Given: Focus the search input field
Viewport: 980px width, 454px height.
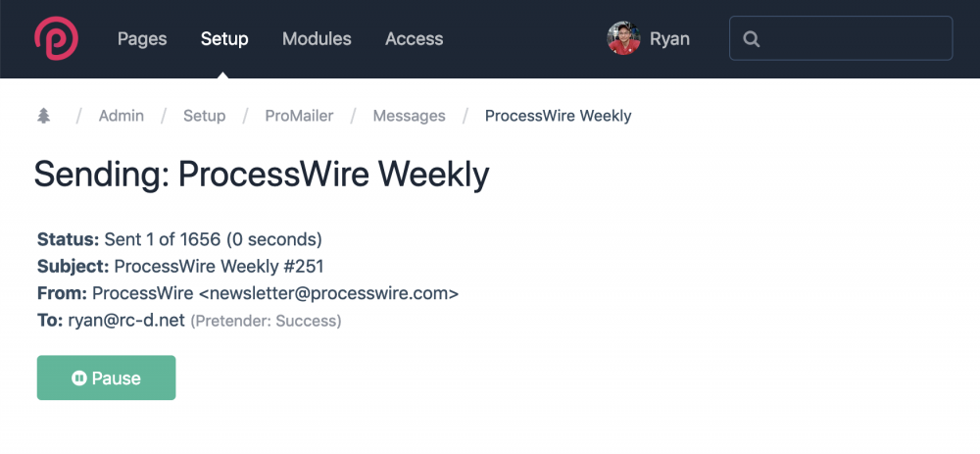Looking at the screenshot, I should [x=853, y=39].
